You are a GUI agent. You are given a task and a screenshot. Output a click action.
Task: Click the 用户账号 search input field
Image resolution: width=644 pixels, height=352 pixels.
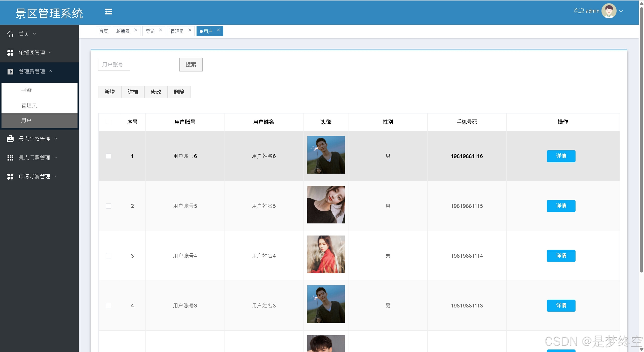pos(114,65)
